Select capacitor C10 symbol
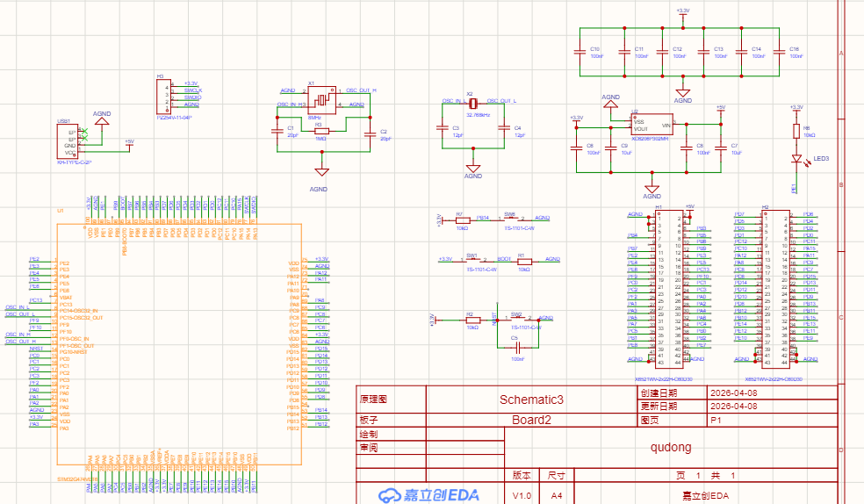The image size is (864, 504). [x=580, y=51]
